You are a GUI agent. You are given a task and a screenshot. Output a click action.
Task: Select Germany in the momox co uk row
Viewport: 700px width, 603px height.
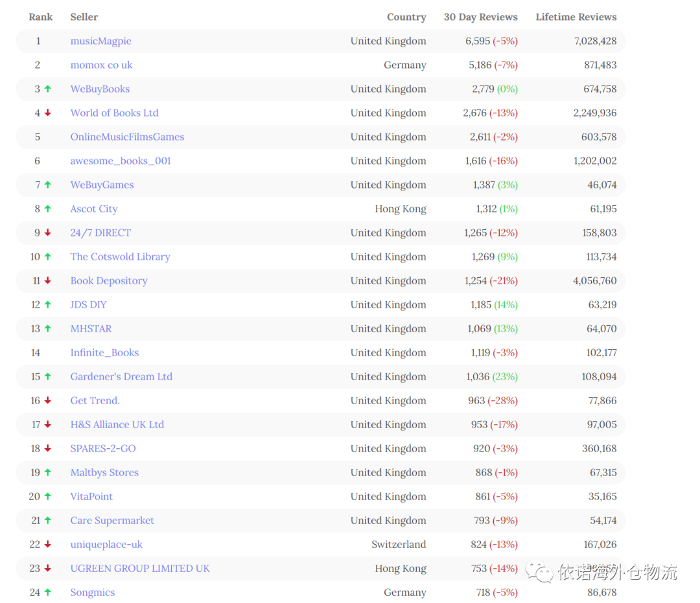[x=405, y=65]
